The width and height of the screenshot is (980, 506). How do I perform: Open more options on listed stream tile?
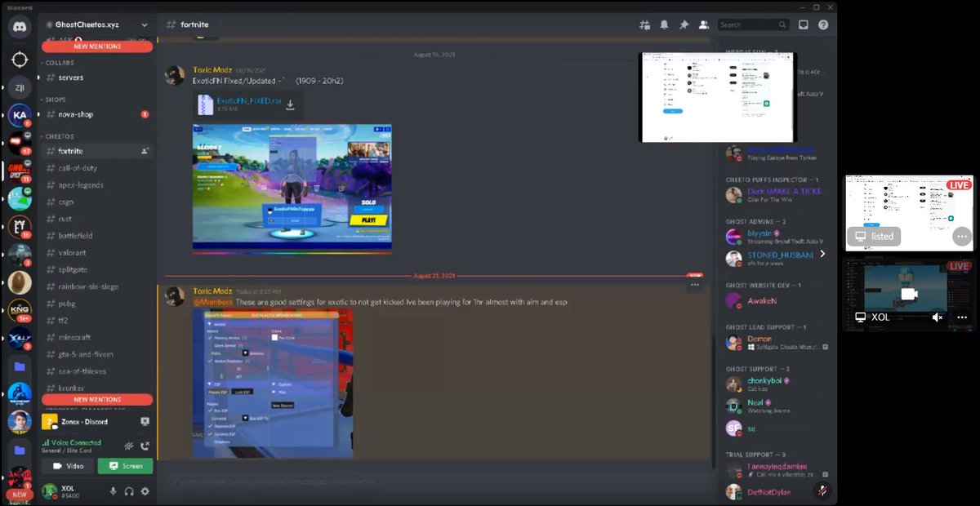click(x=962, y=237)
